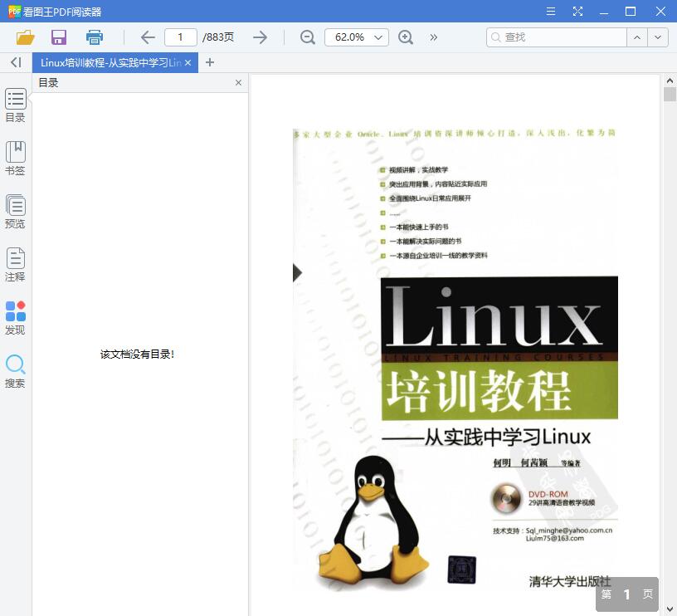Click the dark triangle marker on page edge
This screenshot has height=616, width=677.
(x=297, y=272)
